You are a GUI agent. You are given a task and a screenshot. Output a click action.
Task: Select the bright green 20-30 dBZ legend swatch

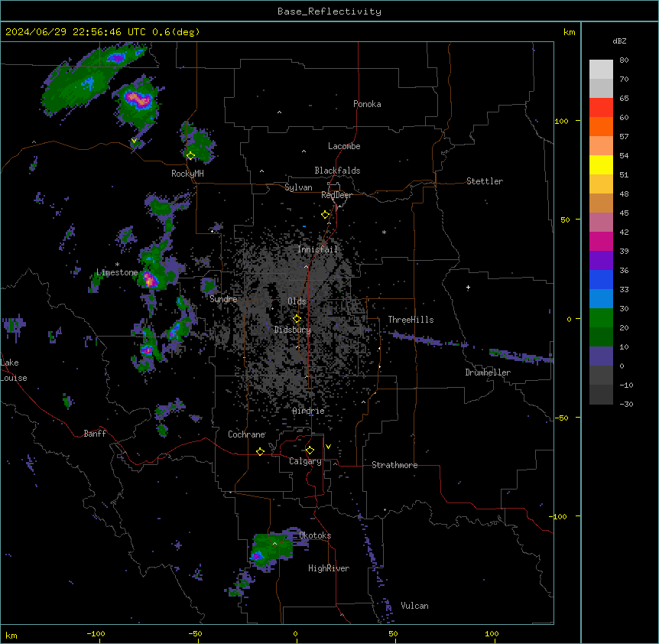(601, 318)
